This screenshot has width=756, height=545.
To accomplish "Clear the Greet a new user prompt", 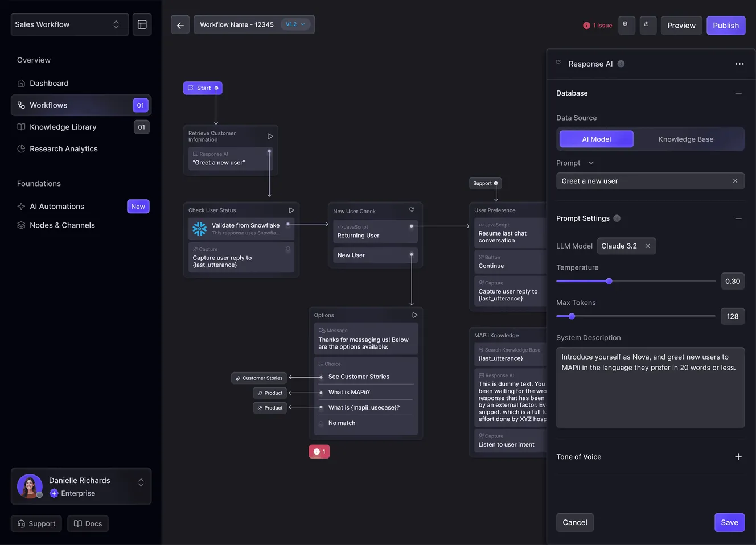I will 735,181.
